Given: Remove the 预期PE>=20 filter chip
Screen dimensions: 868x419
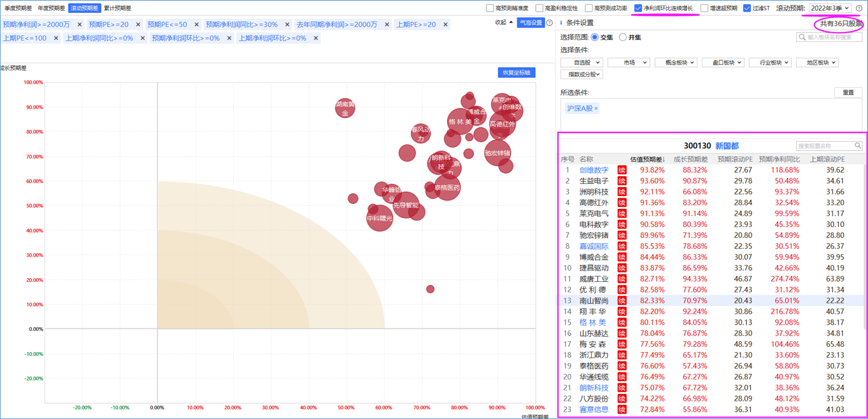Looking at the screenshot, I should pyautogui.click(x=138, y=24).
